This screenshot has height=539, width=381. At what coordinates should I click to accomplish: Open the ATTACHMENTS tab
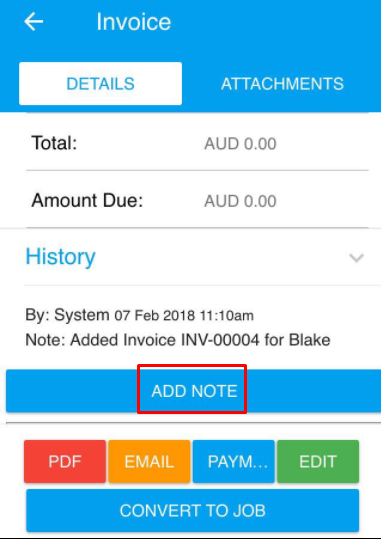[282, 84]
